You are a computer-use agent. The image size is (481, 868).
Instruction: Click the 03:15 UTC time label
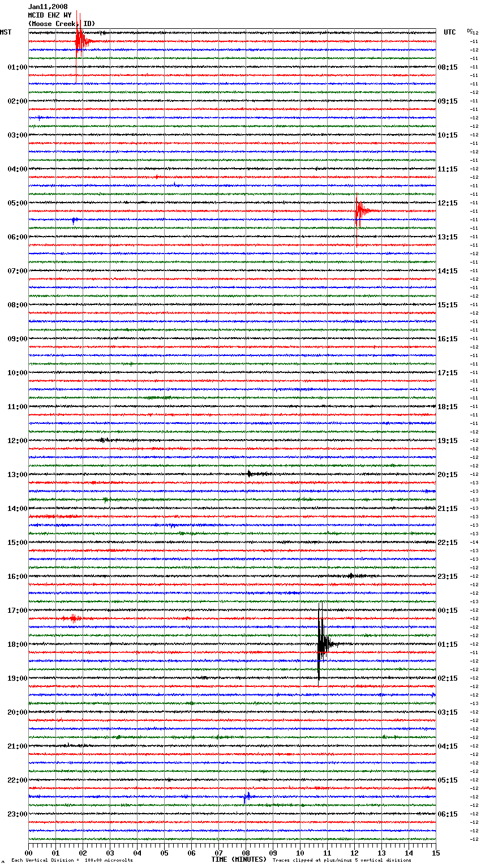[x=448, y=712]
